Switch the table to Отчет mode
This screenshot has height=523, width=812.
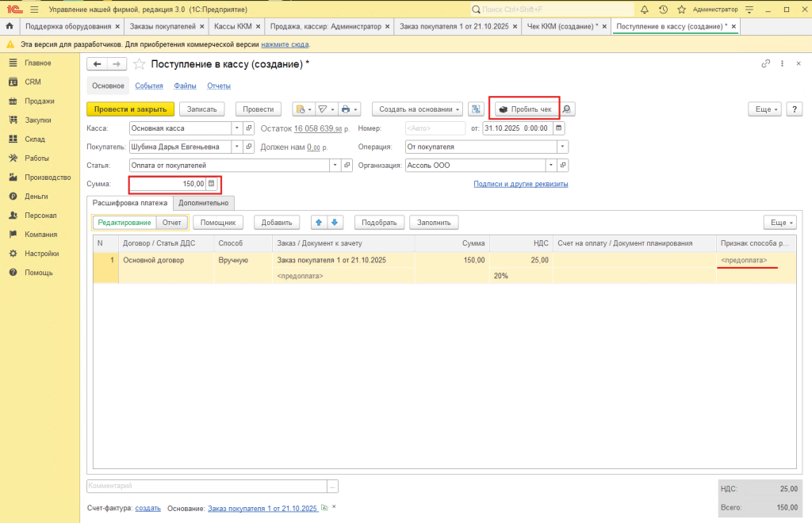tap(171, 223)
